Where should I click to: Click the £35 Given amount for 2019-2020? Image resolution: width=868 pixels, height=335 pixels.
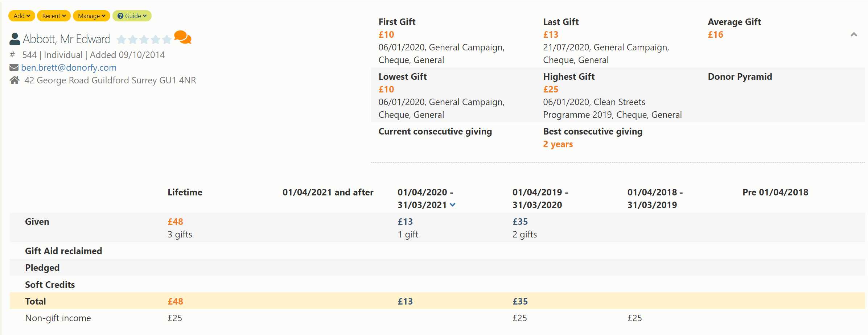pyautogui.click(x=520, y=222)
